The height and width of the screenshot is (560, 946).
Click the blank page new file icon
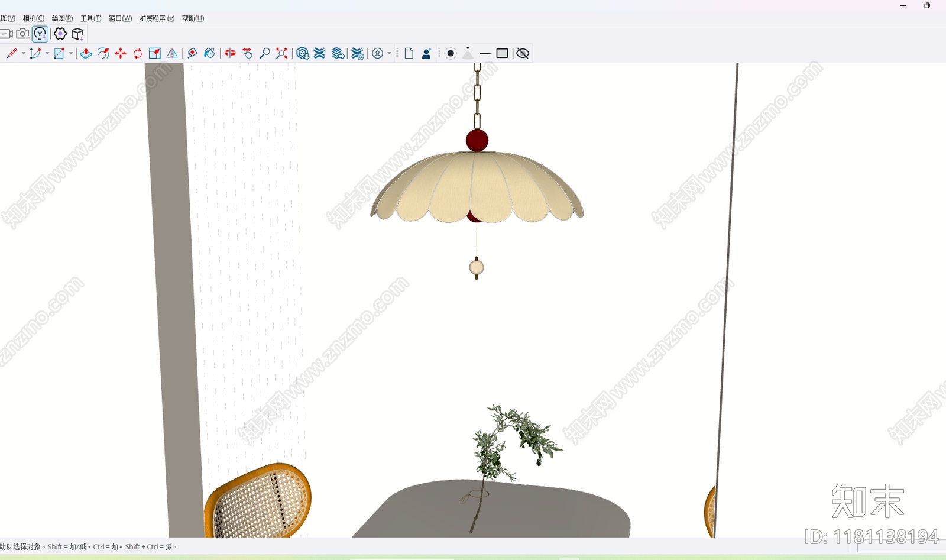pos(409,53)
